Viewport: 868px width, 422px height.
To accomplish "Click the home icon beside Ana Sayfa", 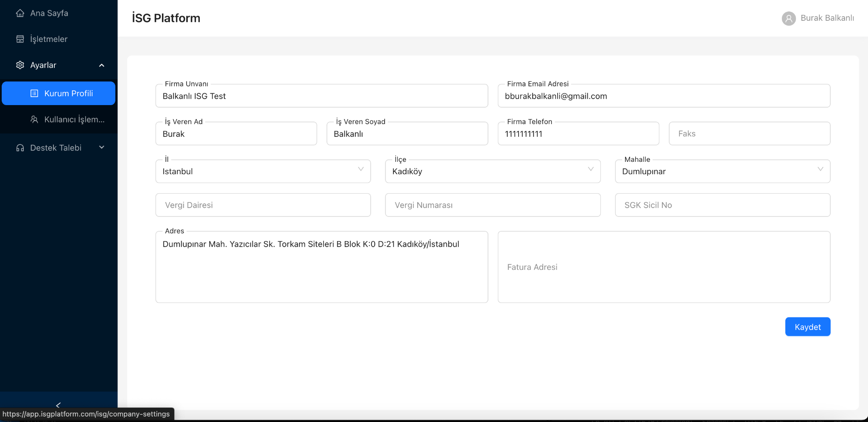I will point(20,13).
